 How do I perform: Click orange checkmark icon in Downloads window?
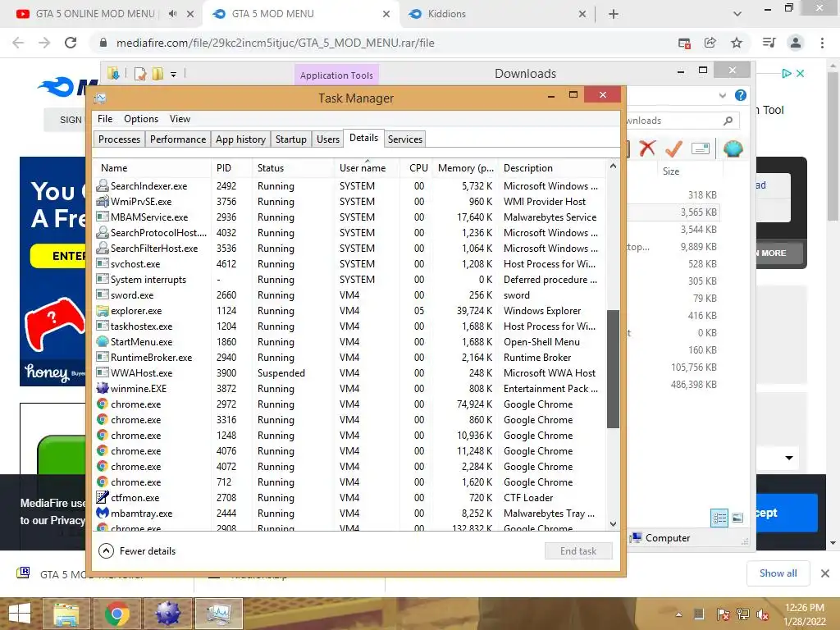point(673,148)
